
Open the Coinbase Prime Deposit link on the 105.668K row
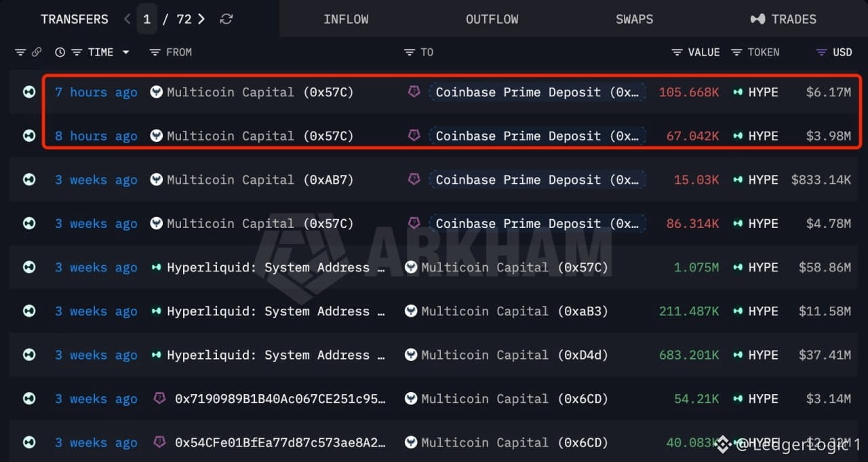[x=537, y=92]
